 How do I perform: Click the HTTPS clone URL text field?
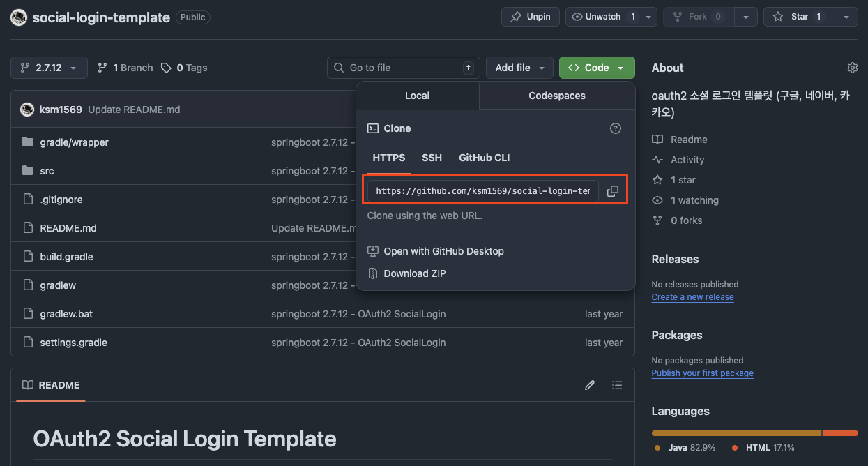[x=483, y=191]
